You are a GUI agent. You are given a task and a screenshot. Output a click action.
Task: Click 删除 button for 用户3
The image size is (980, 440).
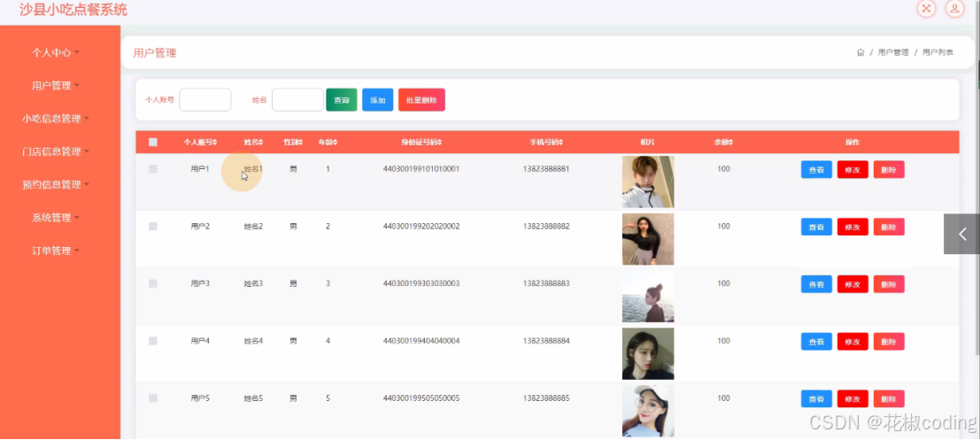pos(889,284)
